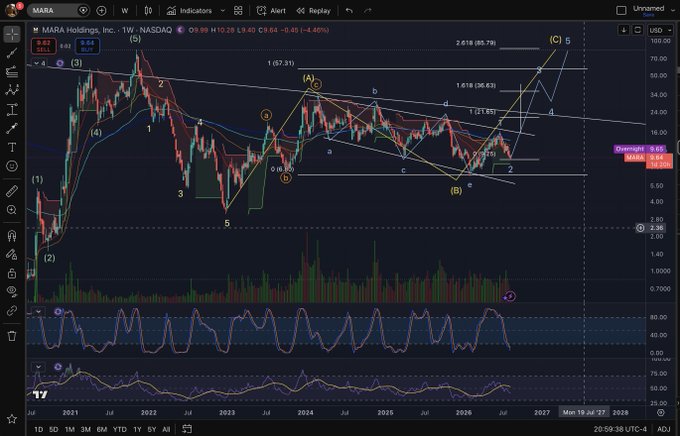Create an Alert
The width and height of the screenshot is (680, 436).
tap(271, 10)
